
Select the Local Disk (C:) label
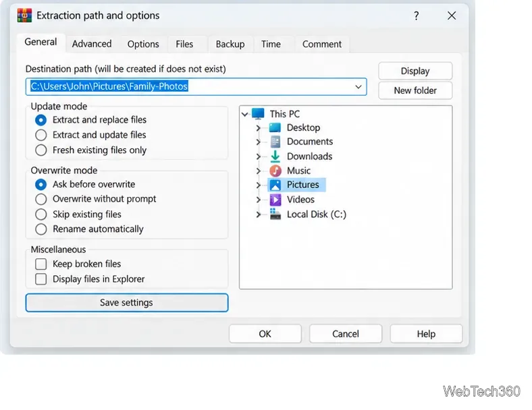[x=317, y=214]
